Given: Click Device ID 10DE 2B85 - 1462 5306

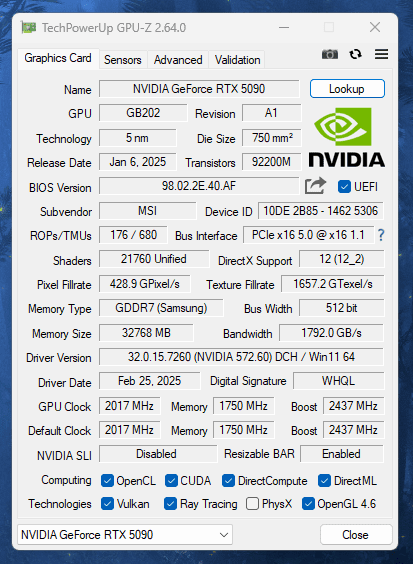Looking at the screenshot, I should coord(321,211).
